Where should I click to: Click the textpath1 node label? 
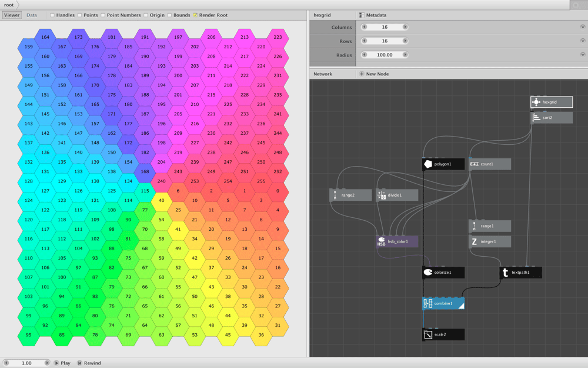(520, 273)
